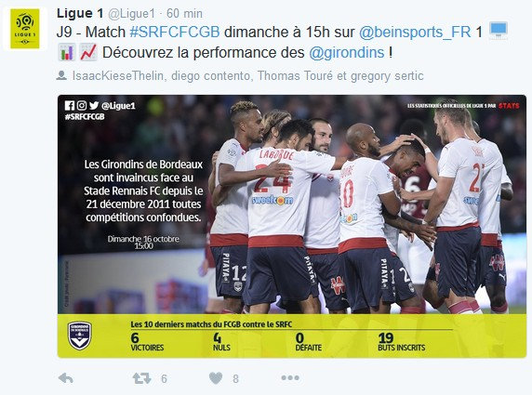Image resolution: width=532 pixels, height=395 pixels.
Task: Retweet this Ligue 1 post
Action: coord(141,378)
